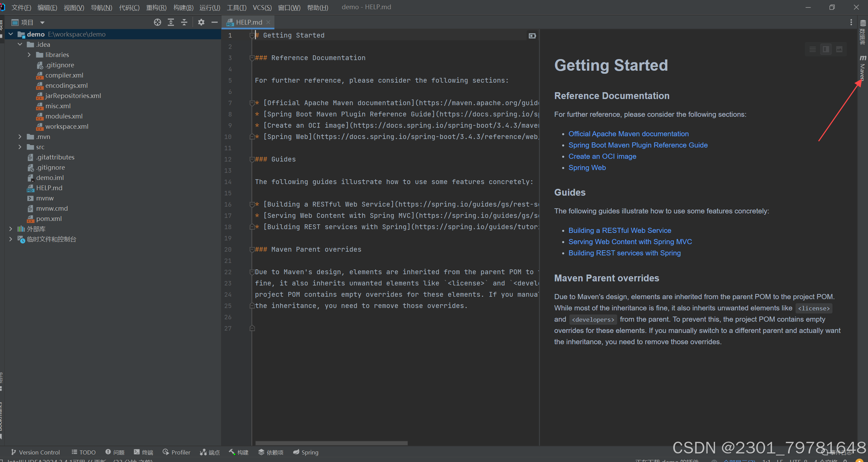
Task: Select pom.xml in project tree
Action: click(49, 219)
